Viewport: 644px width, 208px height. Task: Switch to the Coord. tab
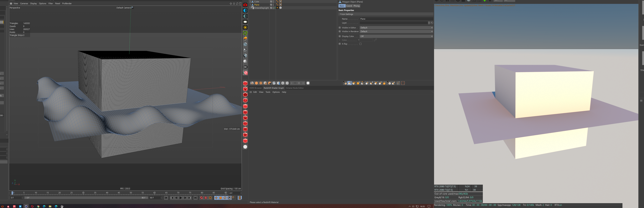(x=349, y=6)
